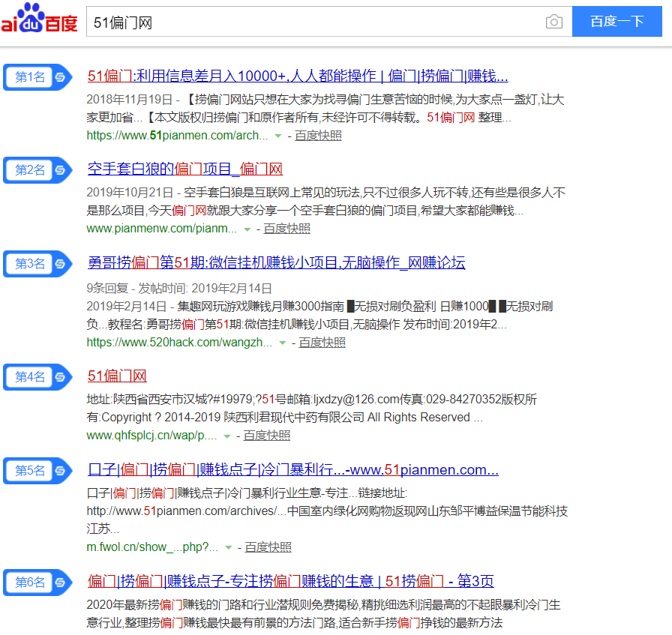This screenshot has width=672, height=635.
Task: Click the 百度一下 search button
Action: [x=617, y=22]
